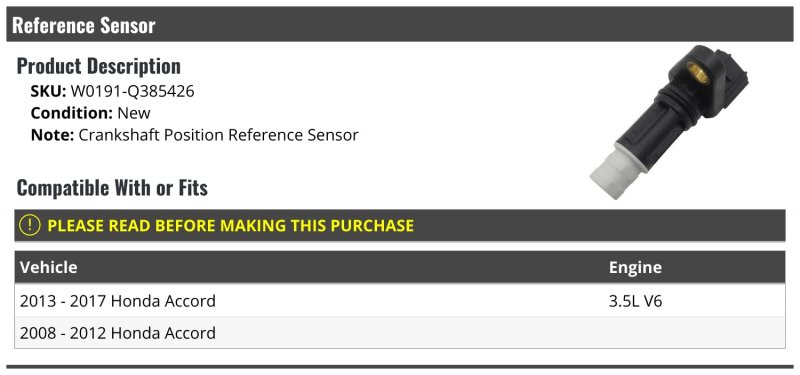Click the SKU label text
800x375 pixels.
[48, 91]
